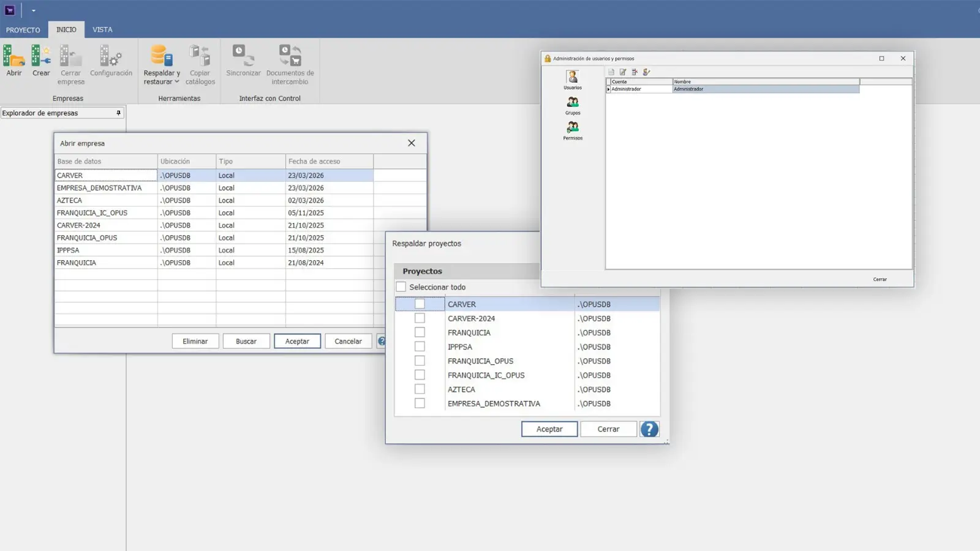Screen dimensions: 980x551
Task: Click the blue help icon in Respaldar proyectos
Action: coord(649,429)
